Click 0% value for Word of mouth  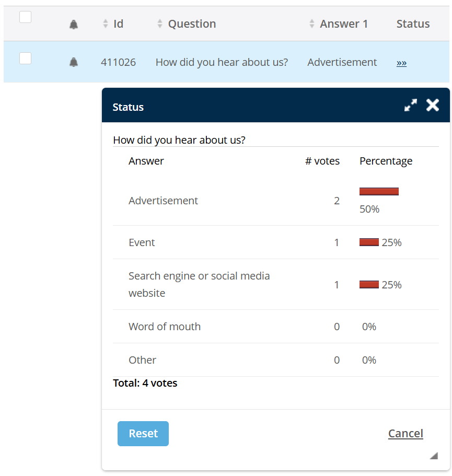(x=369, y=327)
